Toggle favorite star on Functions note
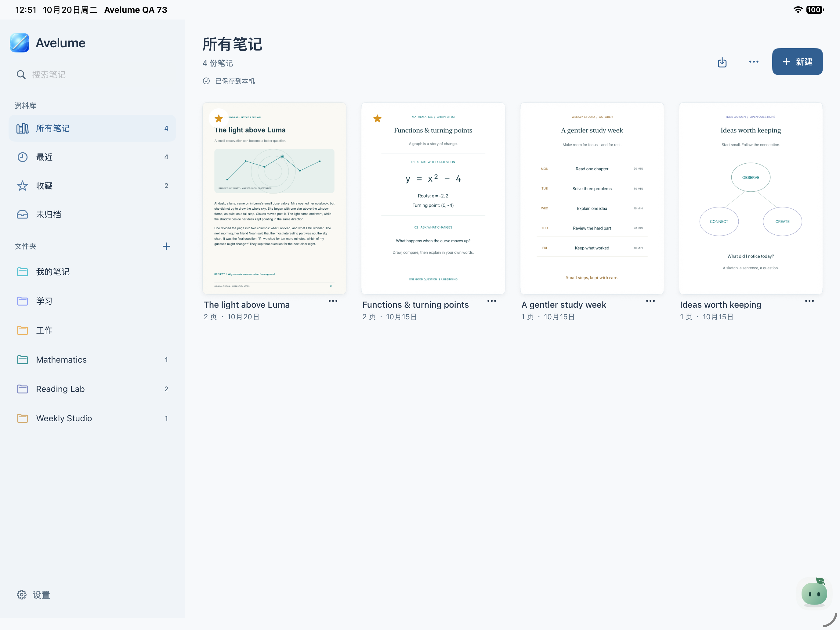 pos(377,118)
